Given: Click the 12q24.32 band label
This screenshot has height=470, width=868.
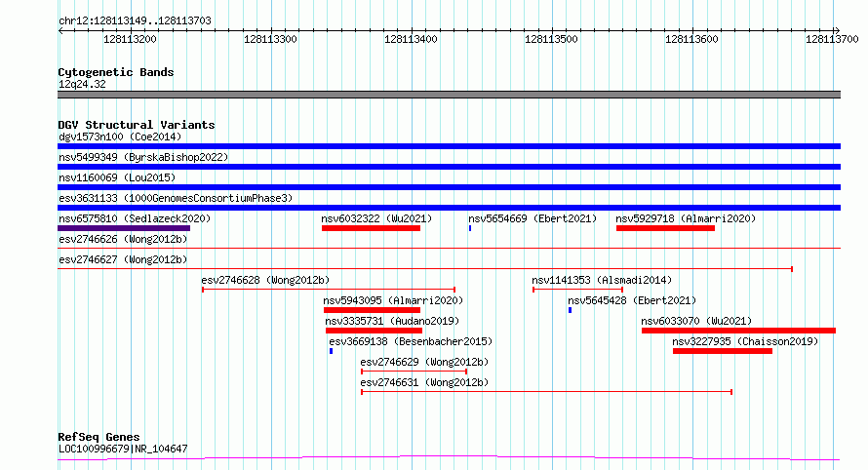Looking at the screenshot, I should click(82, 84).
